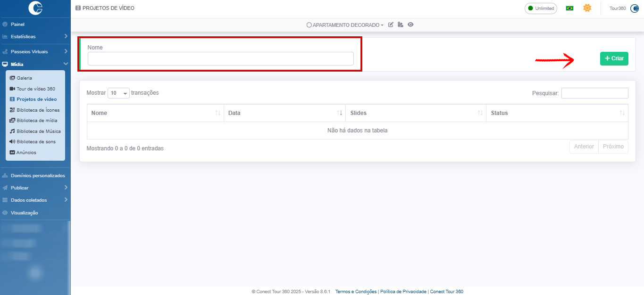Viewport: 644px width, 295px height.
Task: Click the Nome text input field
Action: (220, 59)
